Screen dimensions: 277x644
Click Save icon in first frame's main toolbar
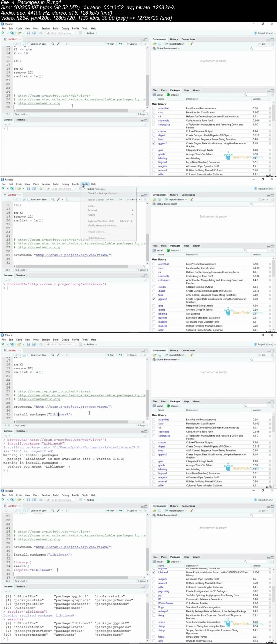point(28,33)
